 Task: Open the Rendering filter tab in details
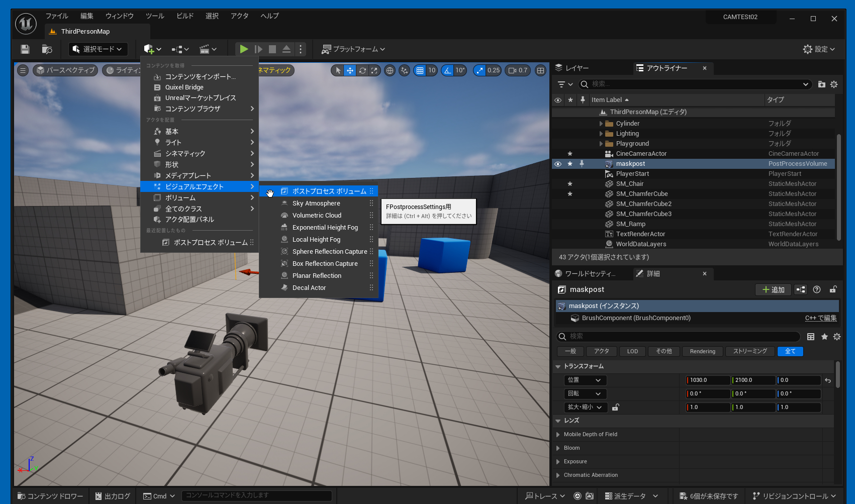tap(702, 351)
